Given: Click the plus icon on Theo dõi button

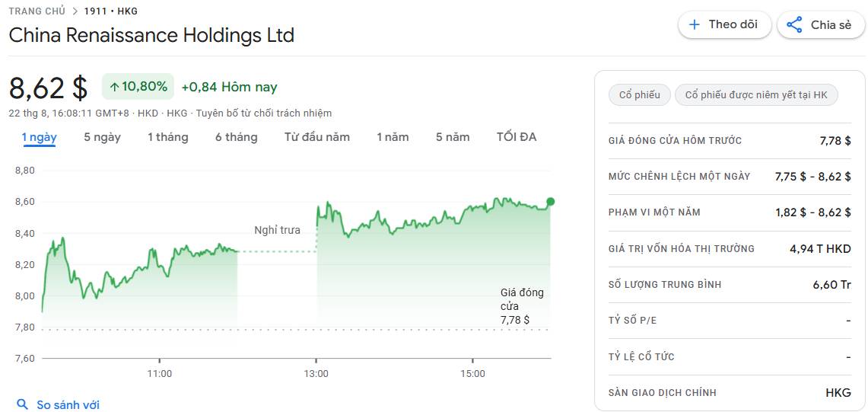Looking at the screenshot, I should click(x=694, y=25).
